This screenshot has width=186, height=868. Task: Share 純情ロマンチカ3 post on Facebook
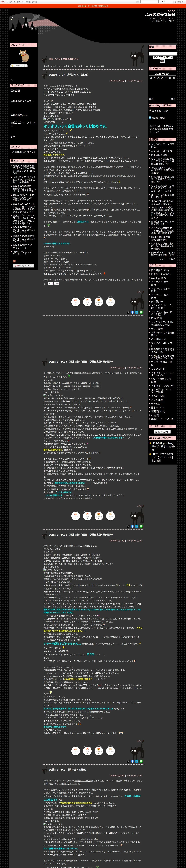132,526
